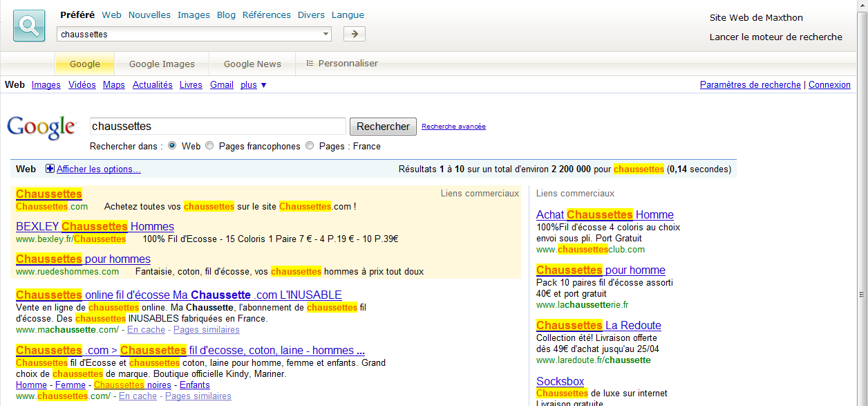Open the Enfants sublink

coord(195,385)
